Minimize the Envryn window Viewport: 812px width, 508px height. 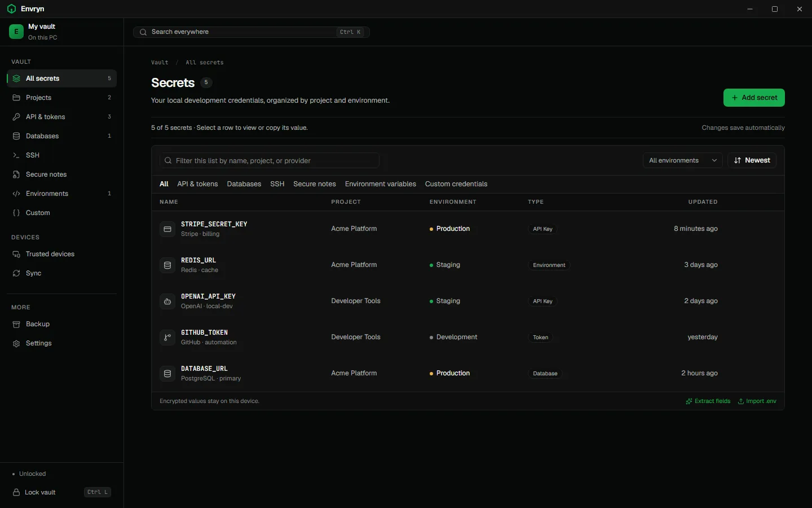pos(750,9)
